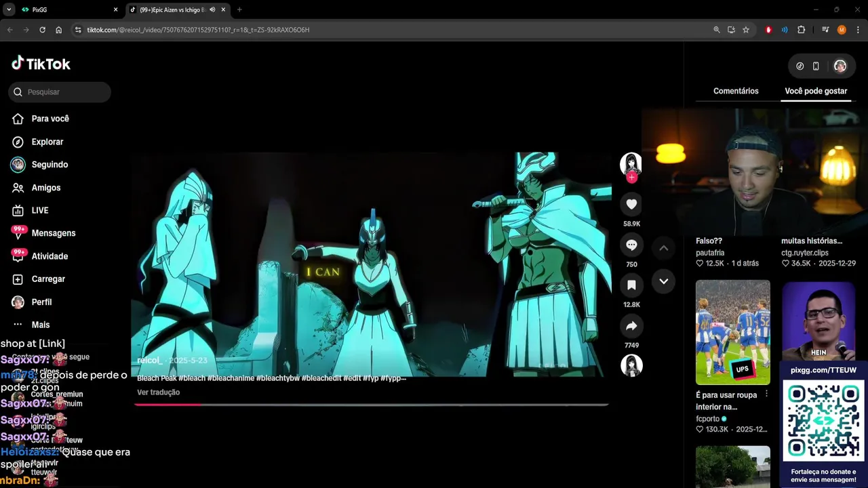Open the pautafria channel link
This screenshot has width=868, height=488.
(x=710, y=253)
